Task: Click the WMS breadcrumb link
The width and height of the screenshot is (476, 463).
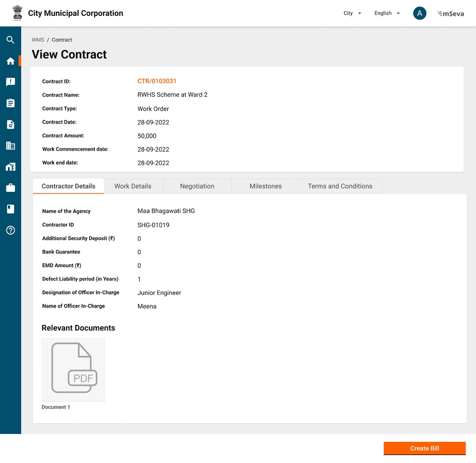Action: tap(38, 40)
